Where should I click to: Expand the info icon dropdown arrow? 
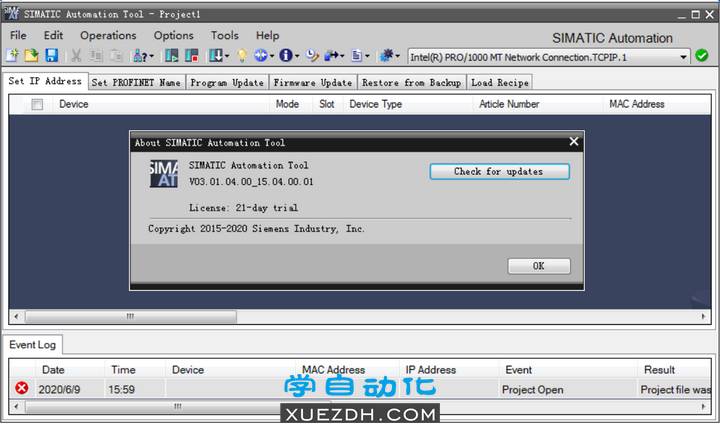[297, 57]
